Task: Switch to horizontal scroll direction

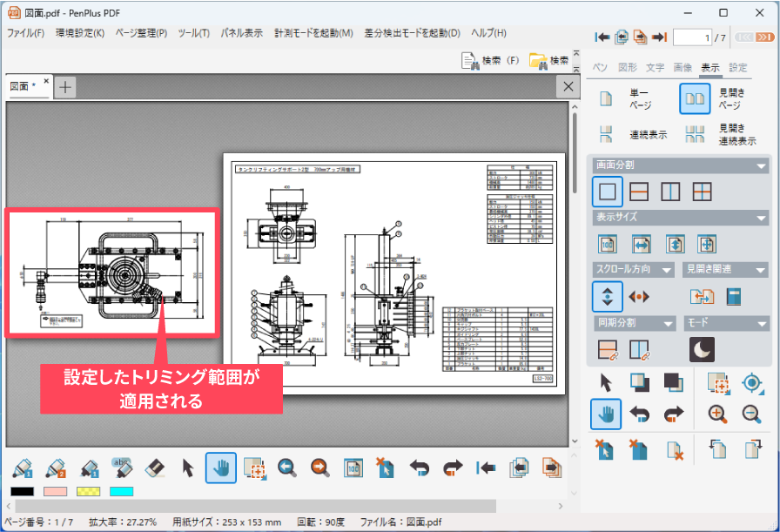Action: (x=639, y=297)
